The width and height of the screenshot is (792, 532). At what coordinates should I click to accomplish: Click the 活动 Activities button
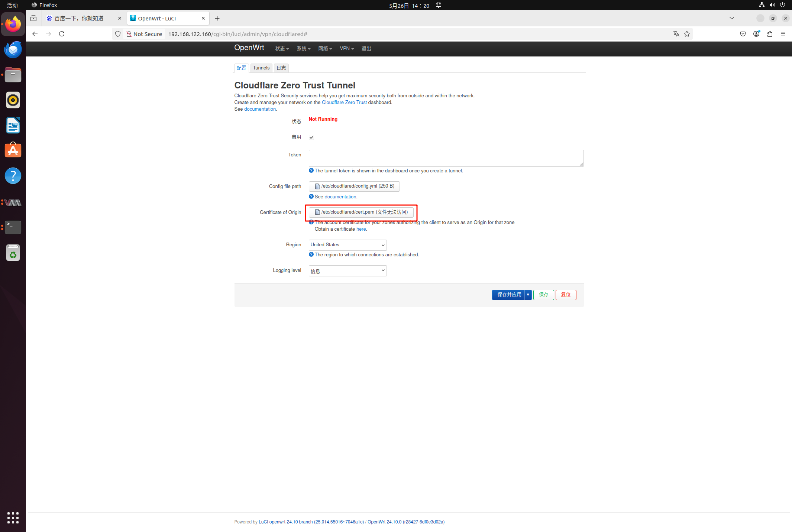pos(12,5)
